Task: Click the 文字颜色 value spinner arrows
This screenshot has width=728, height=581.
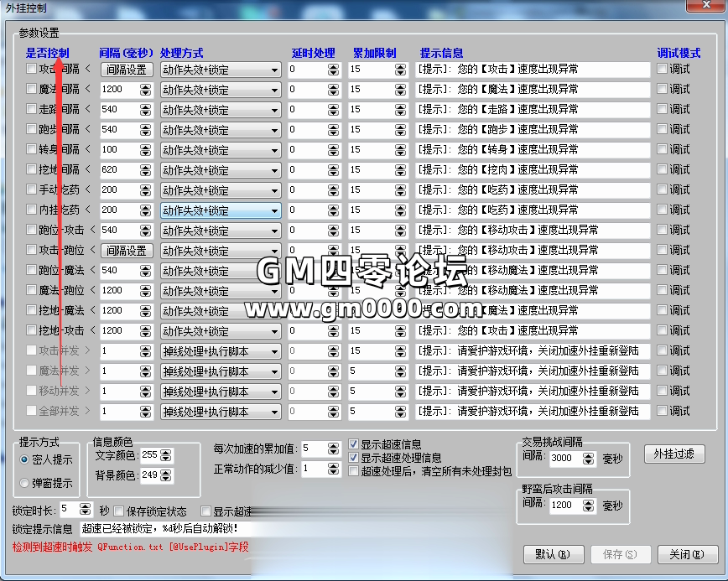Action: click(166, 455)
